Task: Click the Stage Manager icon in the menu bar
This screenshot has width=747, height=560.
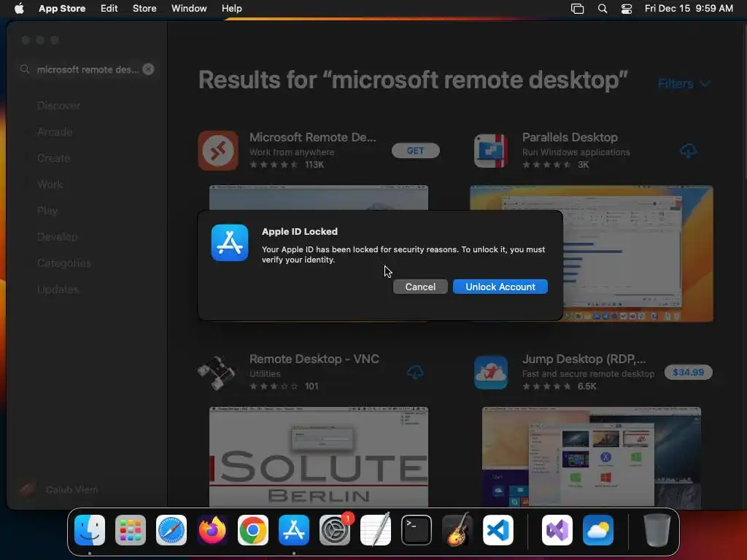Action: click(578, 9)
